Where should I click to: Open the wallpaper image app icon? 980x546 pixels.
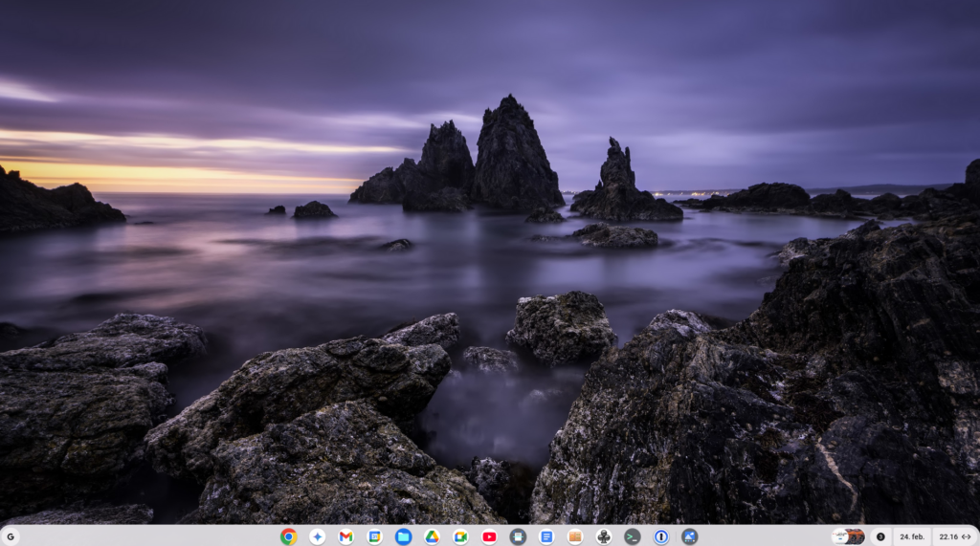(x=689, y=536)
